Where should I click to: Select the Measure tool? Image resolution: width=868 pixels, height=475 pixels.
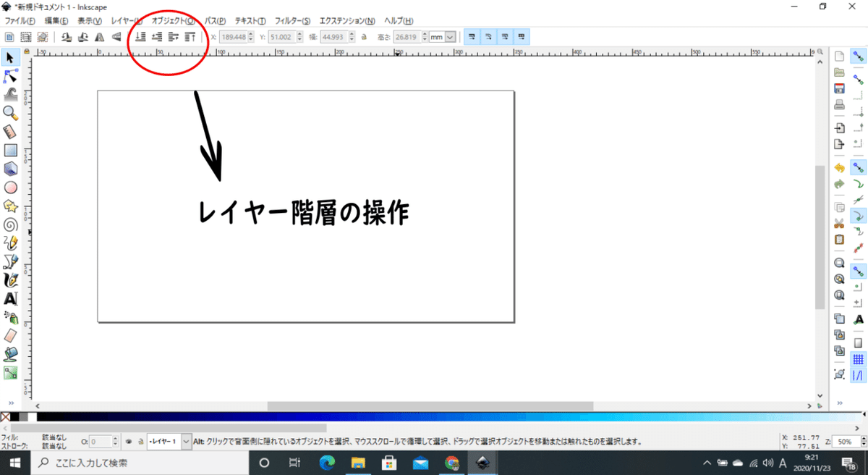[x=10, y=132]
